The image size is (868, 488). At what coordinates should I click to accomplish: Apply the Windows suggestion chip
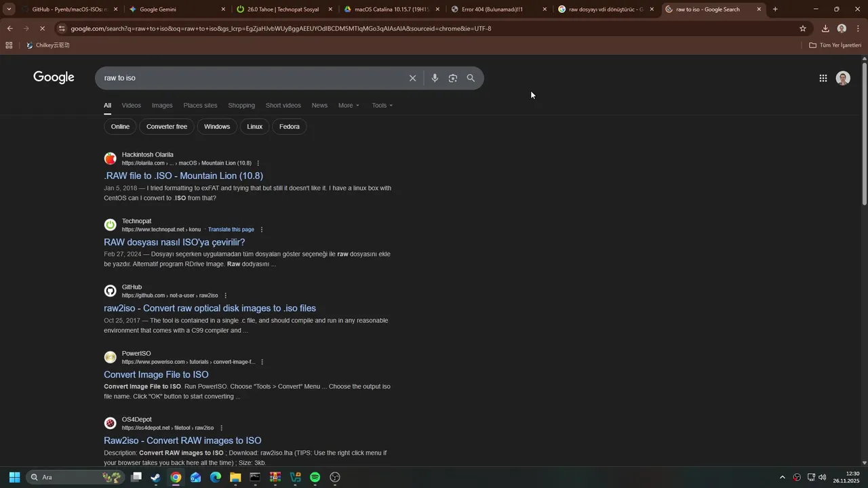click(x=217, y=127)
